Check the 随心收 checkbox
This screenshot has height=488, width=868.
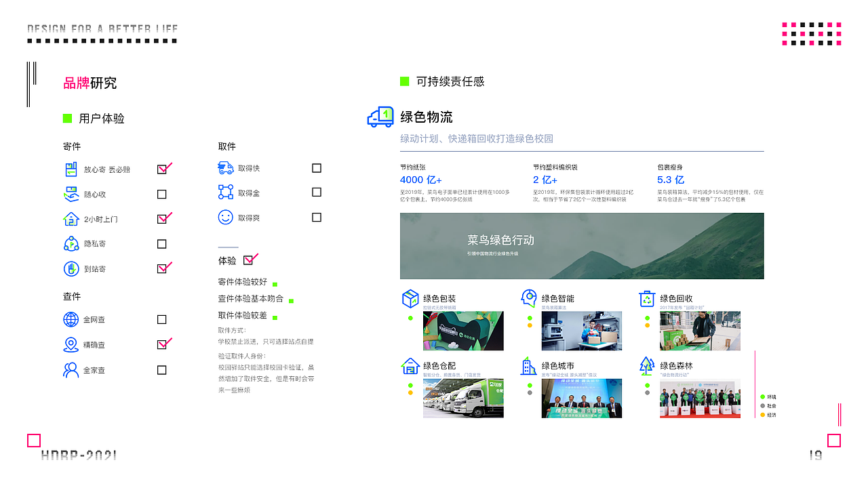click(161, 195)
